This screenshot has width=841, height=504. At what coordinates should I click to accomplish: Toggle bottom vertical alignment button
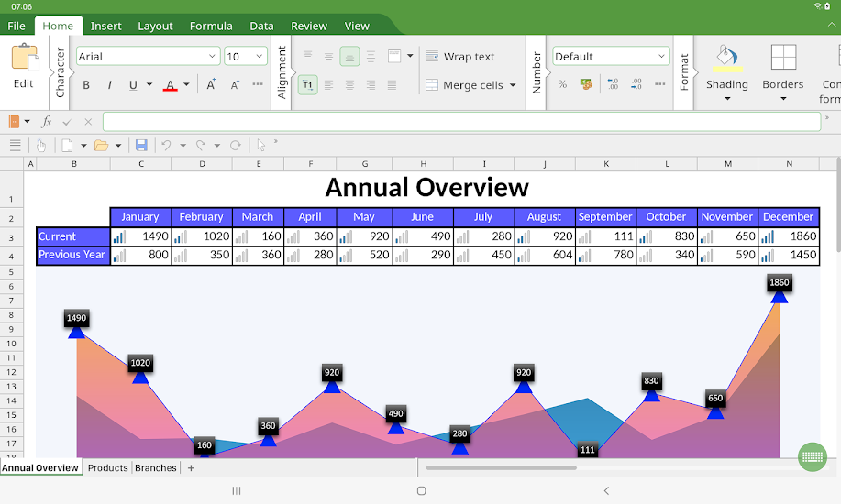click(x=349, y=57)
